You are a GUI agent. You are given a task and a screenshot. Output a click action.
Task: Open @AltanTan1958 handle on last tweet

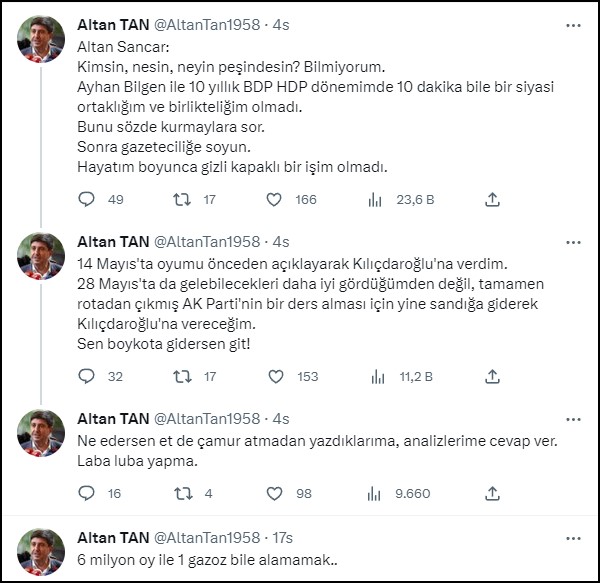(207, 538)
